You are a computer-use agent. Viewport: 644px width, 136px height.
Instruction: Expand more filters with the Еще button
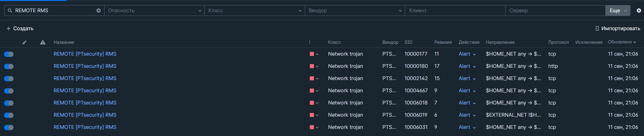[x=618, y=11]
